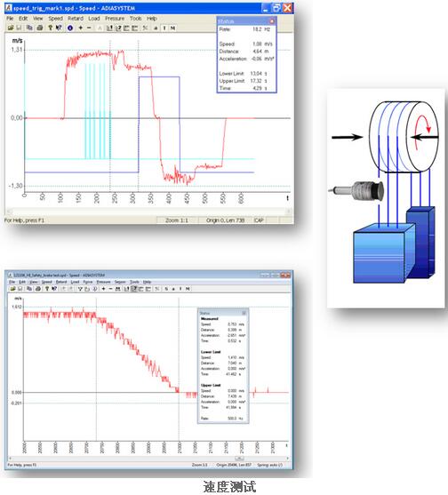Open file icon in top window toolbar
The height and width of the screenshot is (495, 448).
click(11, 28)
